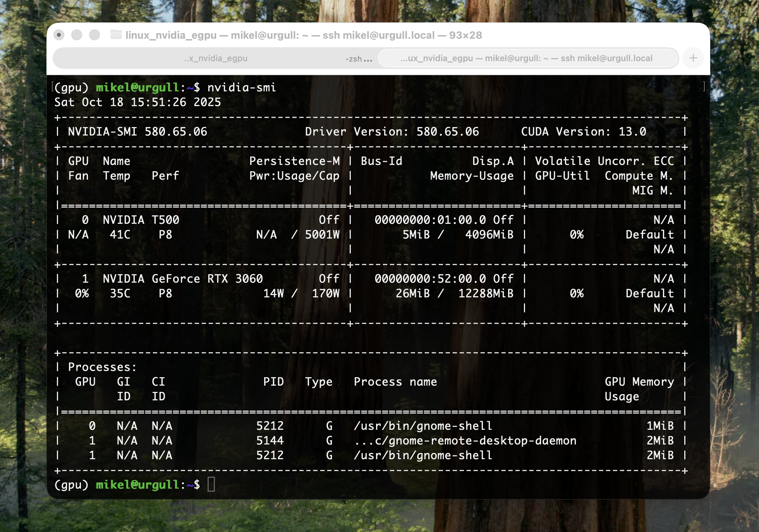The width and height of the screenshot is (759, 532).
Task: Click the minimize window button
Action: [x=77, y=35]
